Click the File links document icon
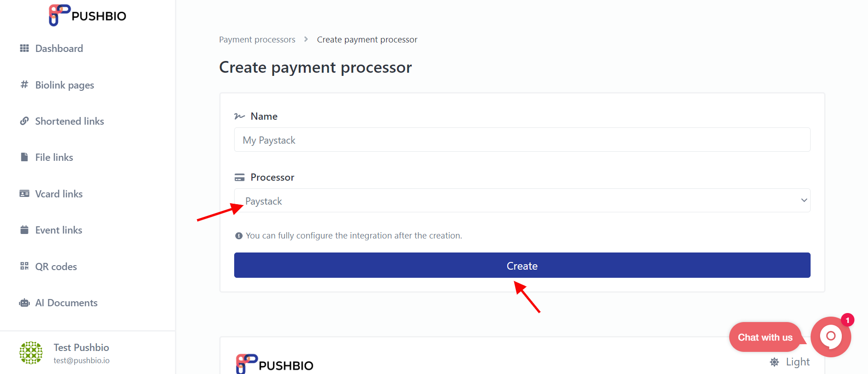The height and width of the screenshot is (374, 868). click(24, 157)
